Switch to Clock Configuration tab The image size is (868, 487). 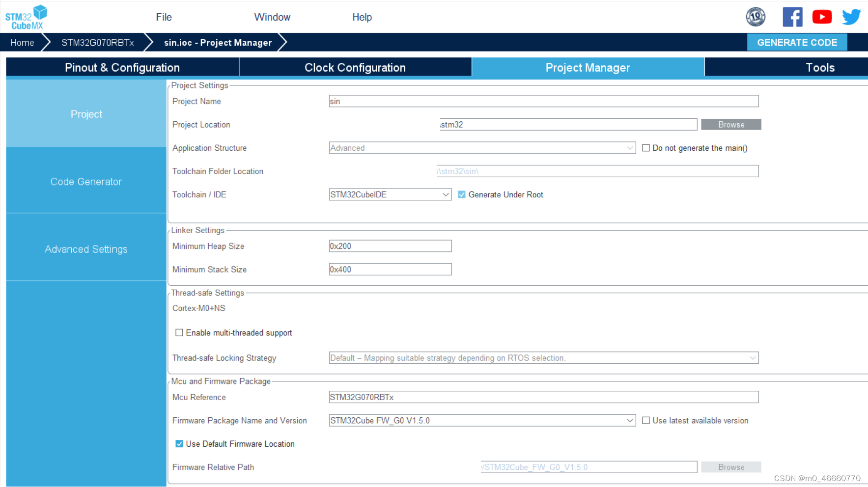[x=355, y=67]
